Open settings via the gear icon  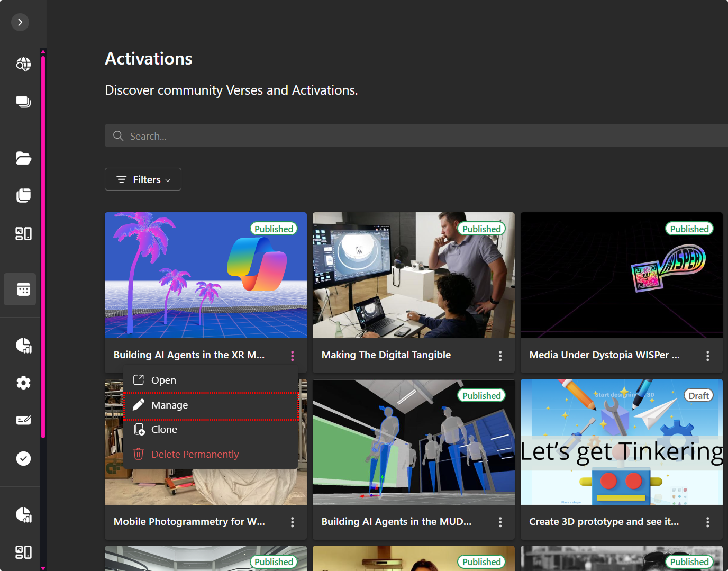tap(23, 383)
